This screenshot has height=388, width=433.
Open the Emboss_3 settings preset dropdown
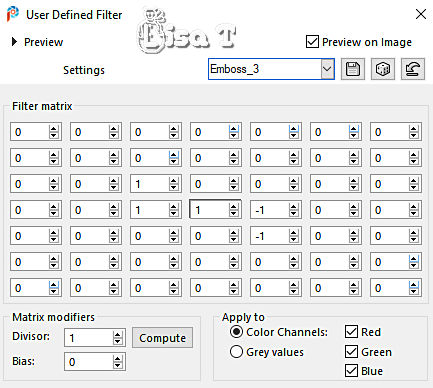pos(327,69)
